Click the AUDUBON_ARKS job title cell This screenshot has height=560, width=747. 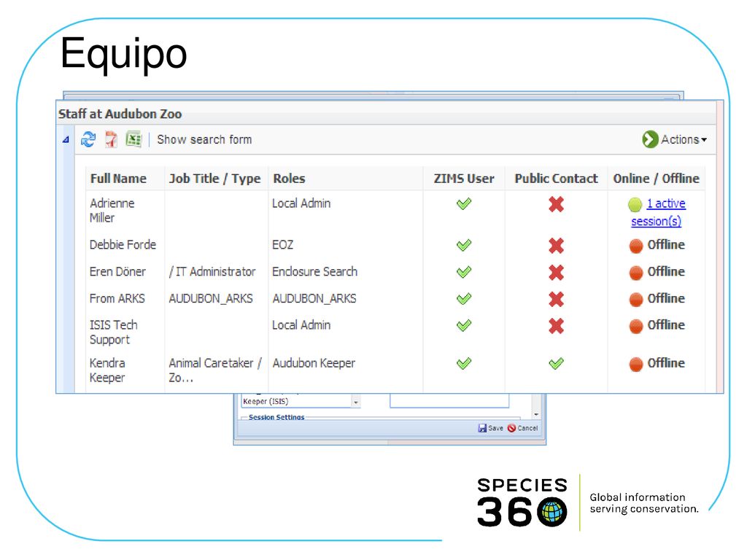[211, 298]
